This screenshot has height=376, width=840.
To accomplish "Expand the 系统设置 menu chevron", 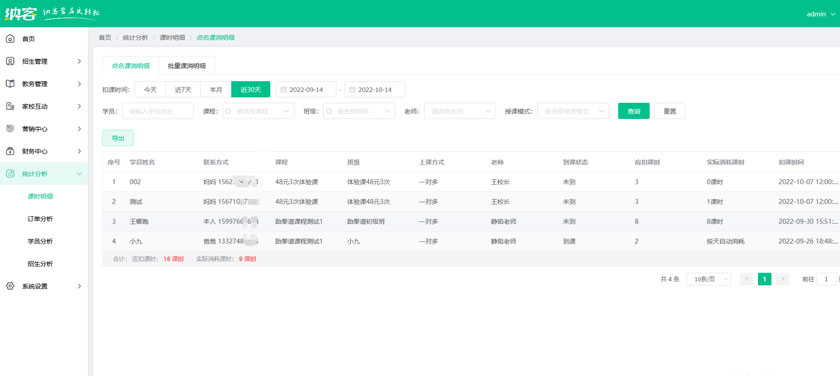I will [79, 287].
